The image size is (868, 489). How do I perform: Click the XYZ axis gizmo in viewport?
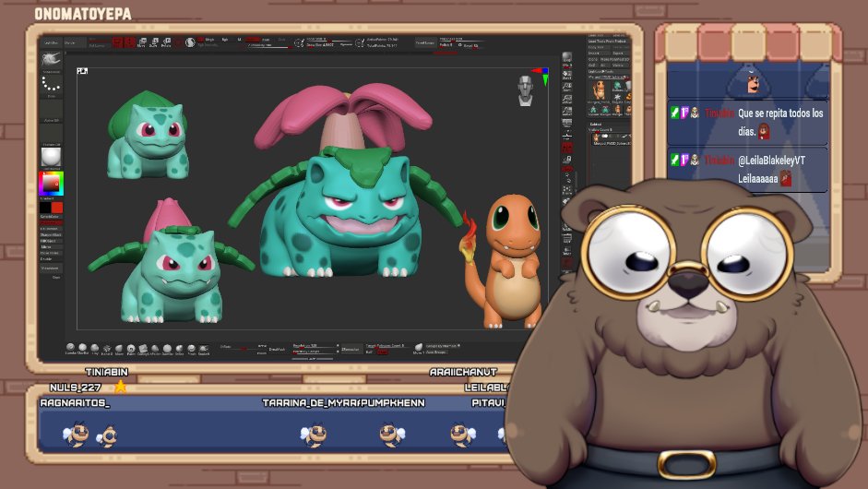pos(542,77)
